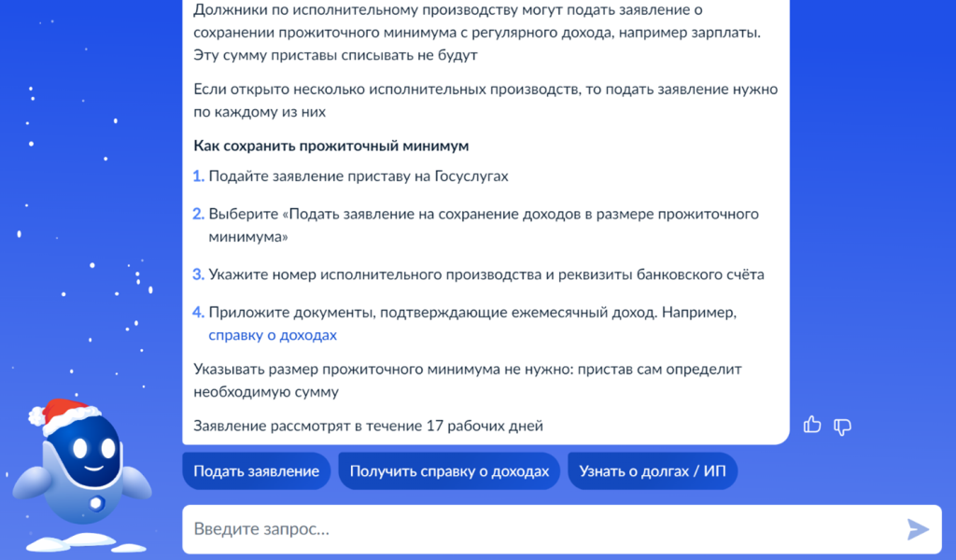Rate the answer negatively with thumbs down
956x560 pixels.
[843, 427]
